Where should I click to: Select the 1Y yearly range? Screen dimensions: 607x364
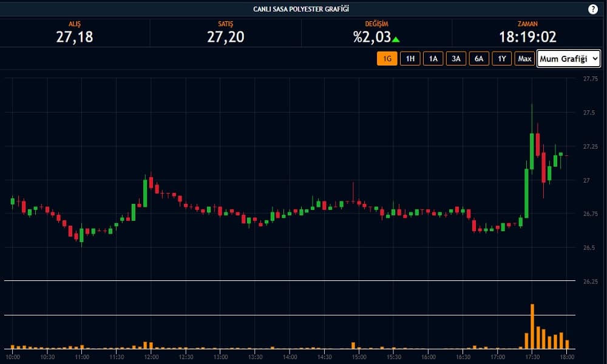pos(502,59)
